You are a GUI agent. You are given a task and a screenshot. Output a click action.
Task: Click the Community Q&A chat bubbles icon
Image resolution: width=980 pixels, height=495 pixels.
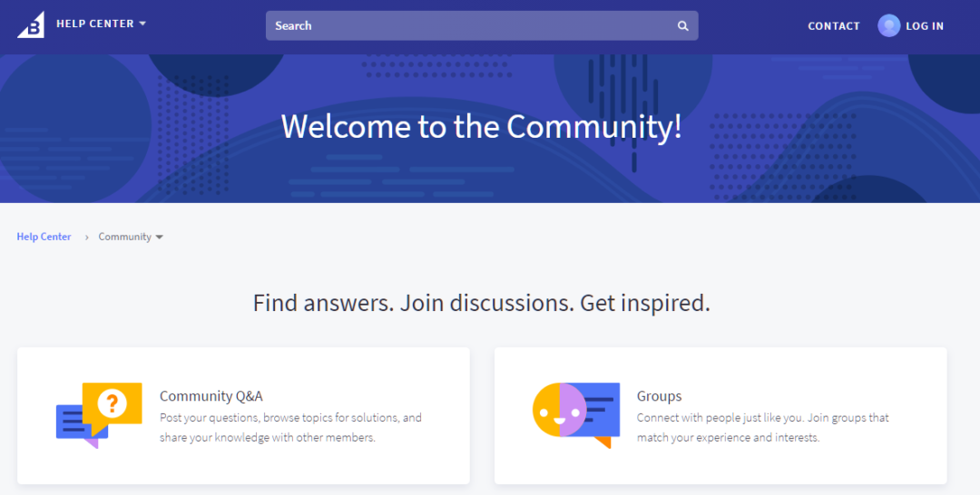[x=99, y=415]
